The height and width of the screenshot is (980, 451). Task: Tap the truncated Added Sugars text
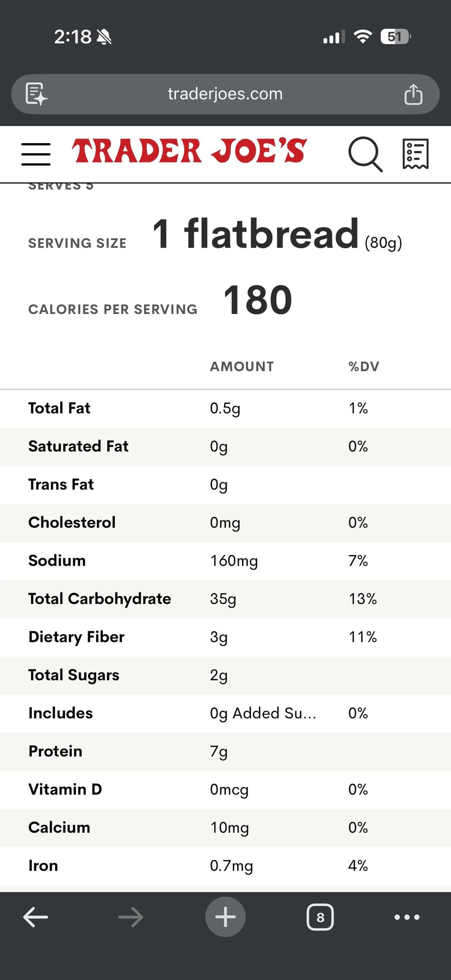point(263,713)
